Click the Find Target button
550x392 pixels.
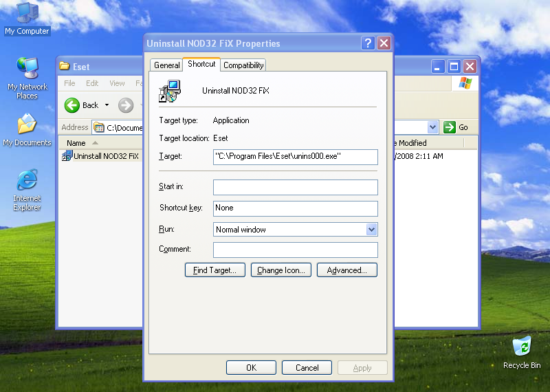215,270
